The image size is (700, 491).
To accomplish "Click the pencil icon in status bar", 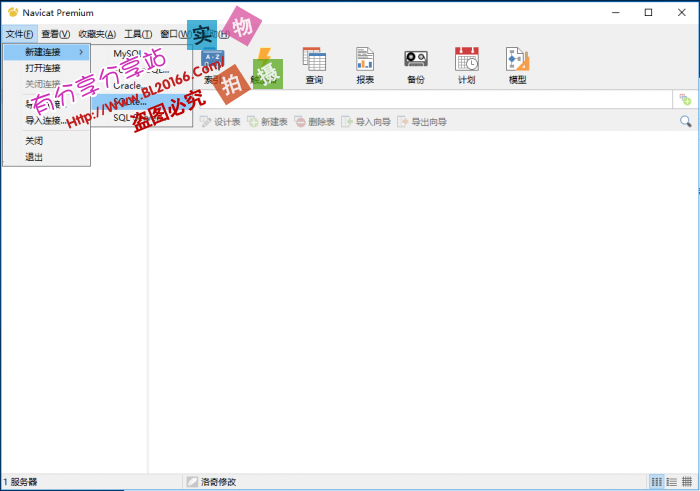I will click(192, 482).
